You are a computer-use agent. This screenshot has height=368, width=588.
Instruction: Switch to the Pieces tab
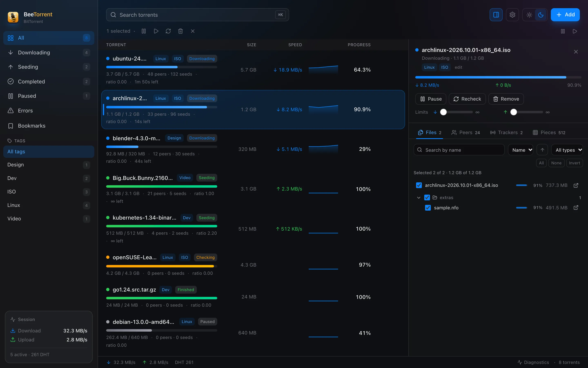click(549, 132)
